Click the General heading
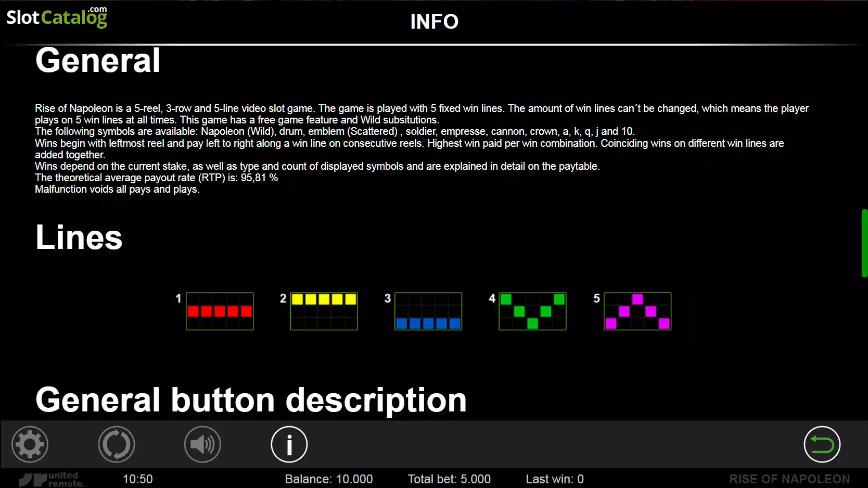The width and height of the screenshot is (868, 488). pyautogui.click(x=98, y=60)
